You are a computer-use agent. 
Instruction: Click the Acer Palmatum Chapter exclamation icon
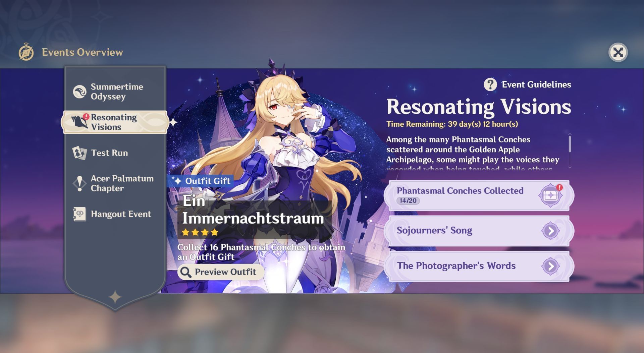point(79,183)
